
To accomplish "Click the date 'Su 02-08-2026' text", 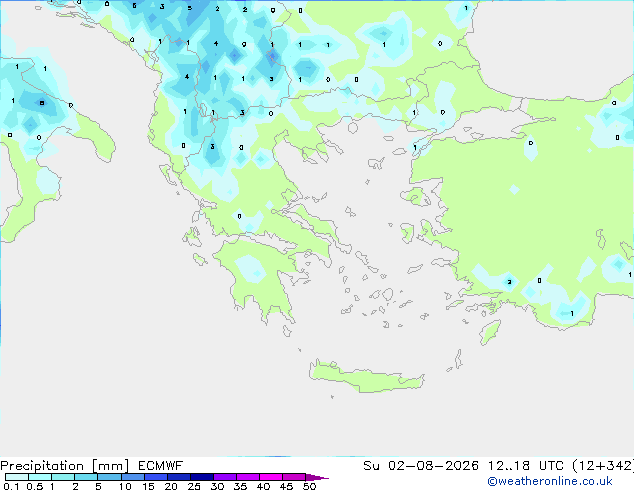I will click(421, 466).
